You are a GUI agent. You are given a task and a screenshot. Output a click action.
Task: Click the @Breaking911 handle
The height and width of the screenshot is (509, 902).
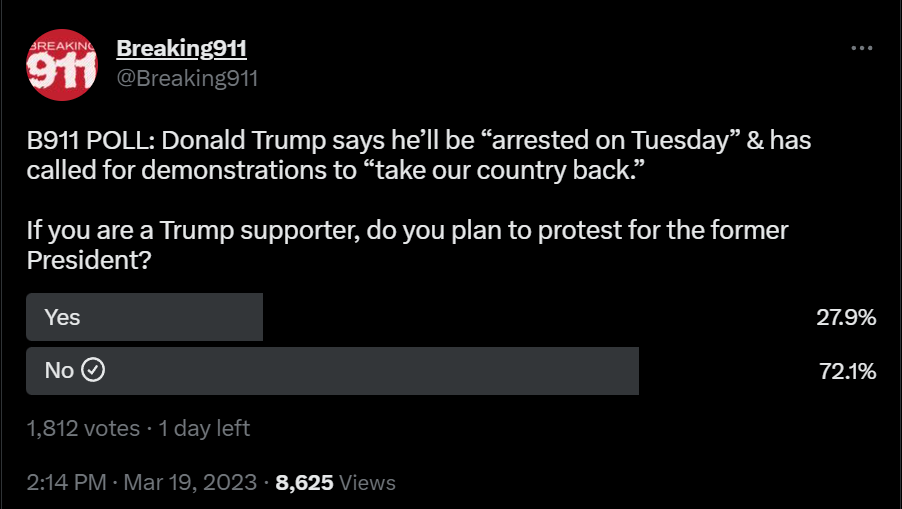(187, 77)
